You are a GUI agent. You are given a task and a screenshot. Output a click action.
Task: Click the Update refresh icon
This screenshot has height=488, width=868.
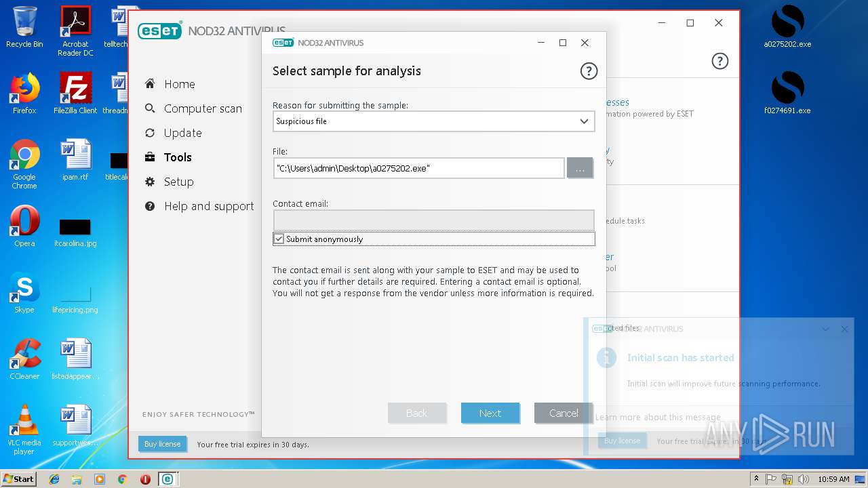(x=150, y=133)
